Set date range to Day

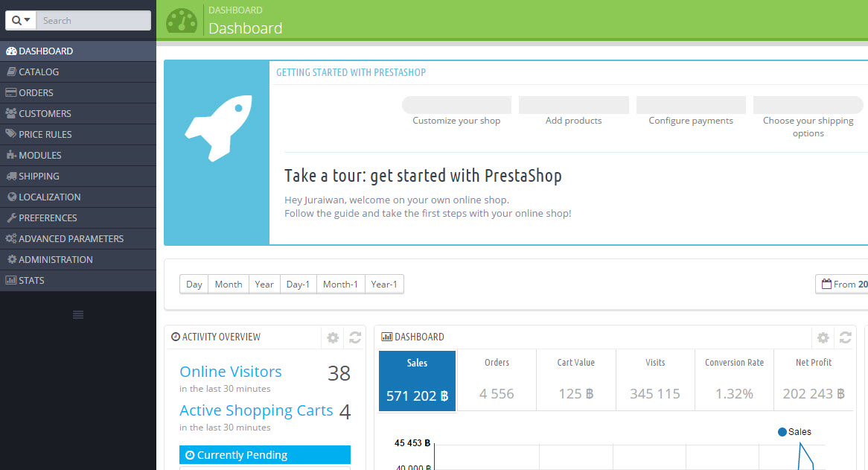coord(194,284)
